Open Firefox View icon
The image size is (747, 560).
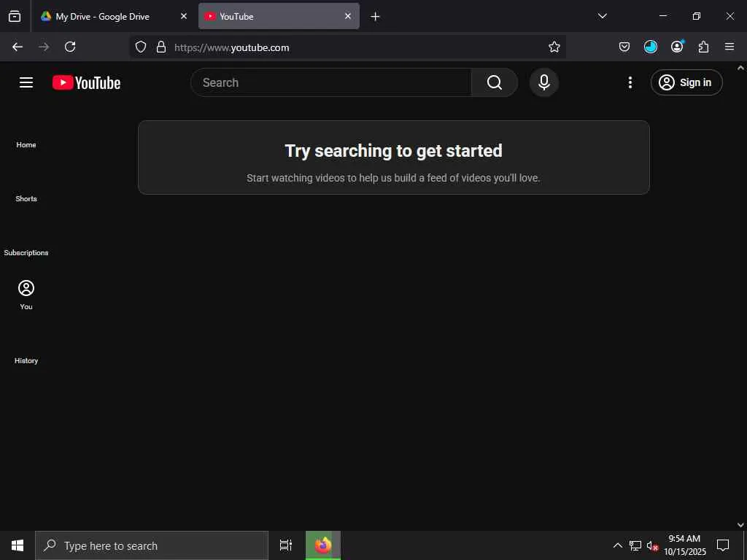point(15,16)
